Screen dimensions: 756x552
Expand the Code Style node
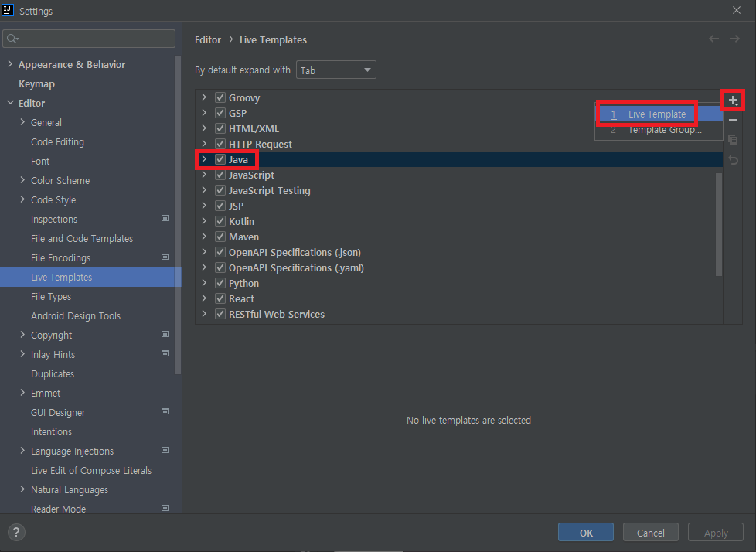(x=22, y=199)
